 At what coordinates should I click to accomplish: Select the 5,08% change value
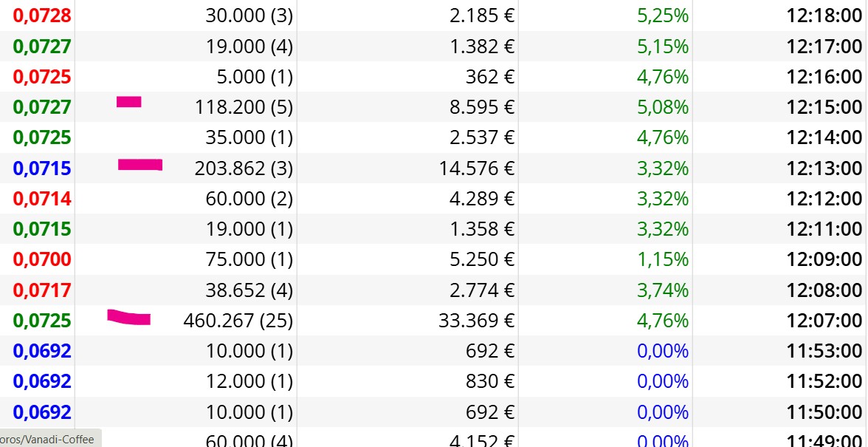pyautogui.click(x=663, y=107)
